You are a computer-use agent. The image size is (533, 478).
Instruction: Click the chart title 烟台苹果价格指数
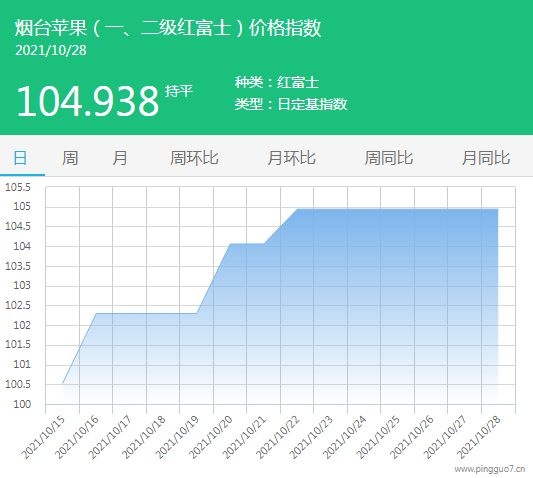(x=168, y=28)
